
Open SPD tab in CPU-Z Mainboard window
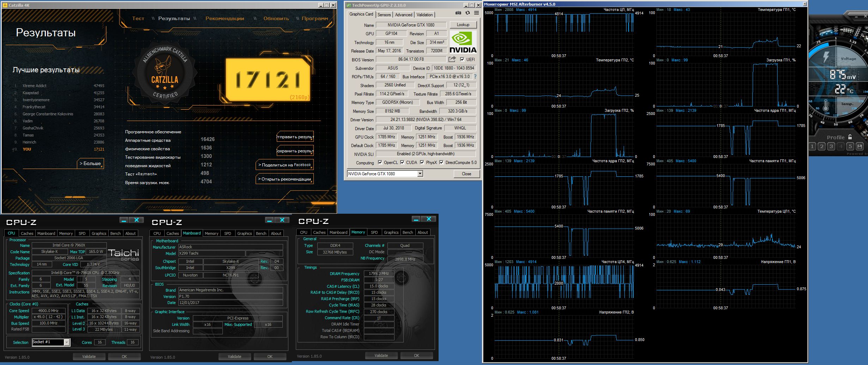(x=228, y=233)
